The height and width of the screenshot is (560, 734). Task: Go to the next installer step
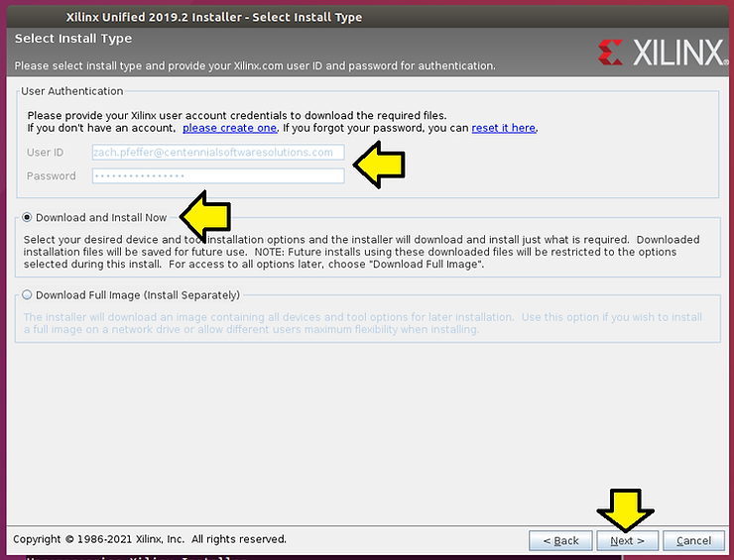click(x=627, y=541)
